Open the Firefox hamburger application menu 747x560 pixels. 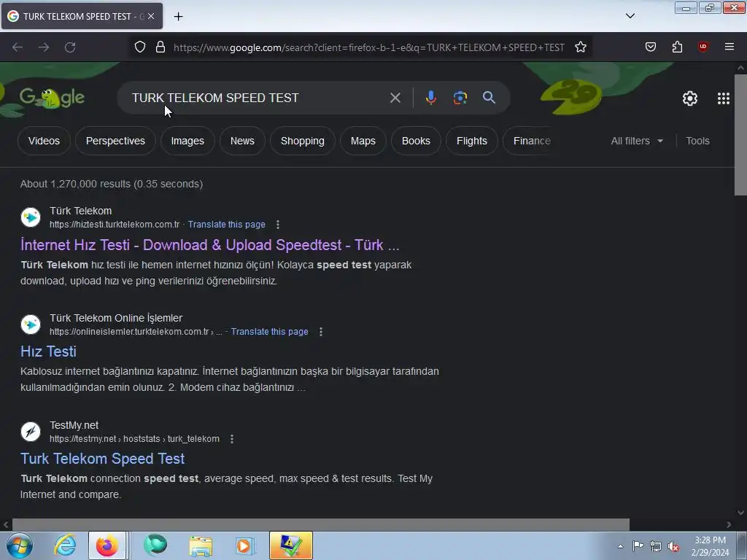(x=729, y=47)
